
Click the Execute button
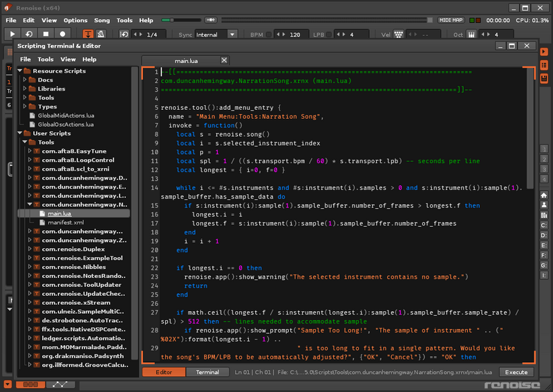pyautogui.click(x=516, y=372)
